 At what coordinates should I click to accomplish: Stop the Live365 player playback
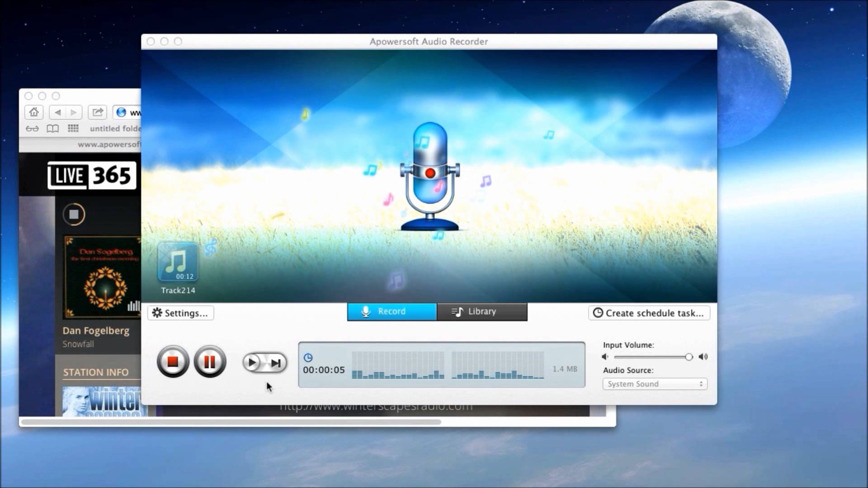click(74, 214)
